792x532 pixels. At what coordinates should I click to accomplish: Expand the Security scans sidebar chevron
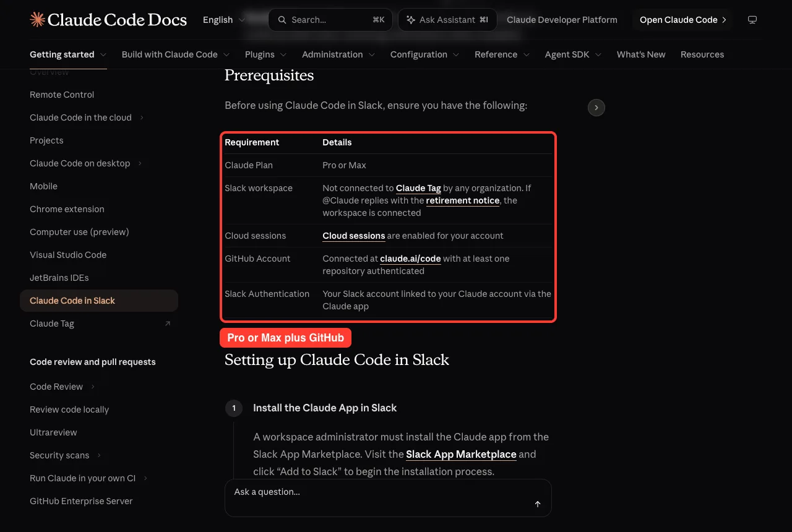pyautogui.click(x=99, y=455)
